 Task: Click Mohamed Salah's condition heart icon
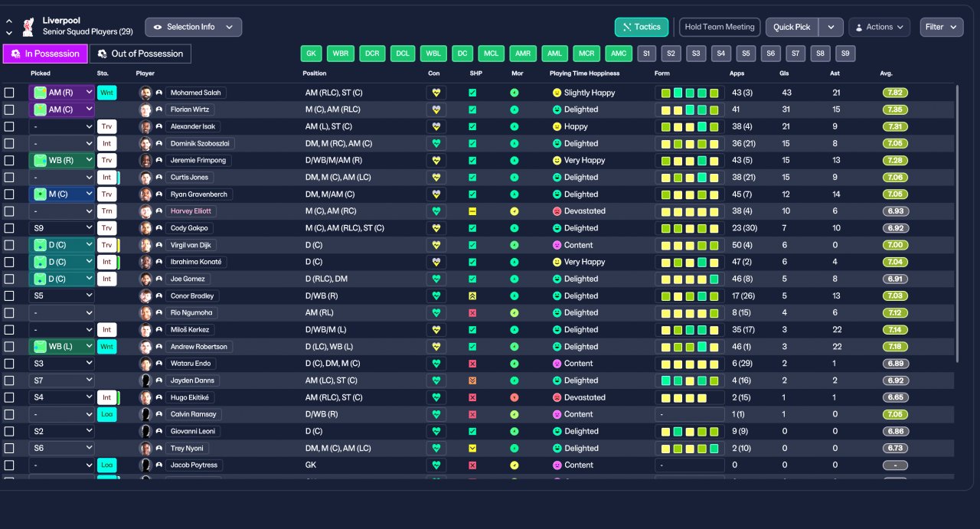click(436, 93)
